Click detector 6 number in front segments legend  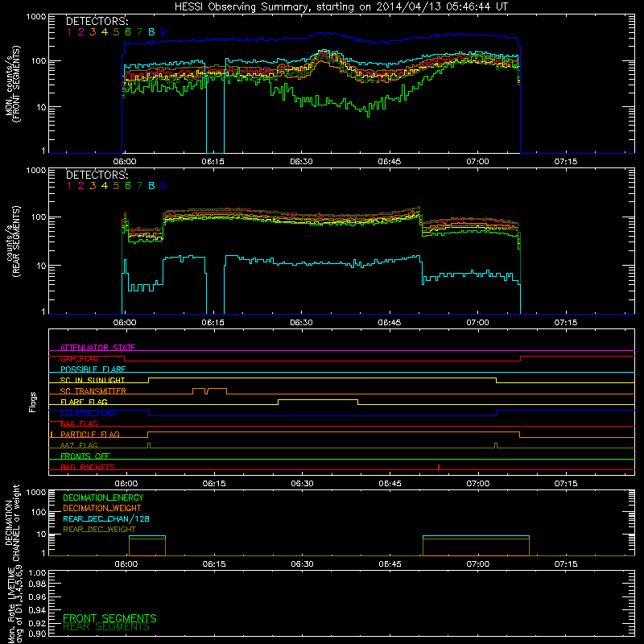(x=128, y=32)
